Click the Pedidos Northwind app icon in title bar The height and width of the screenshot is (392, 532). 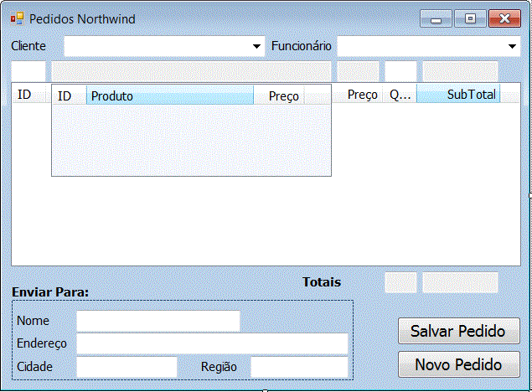[x=17, y=19]
